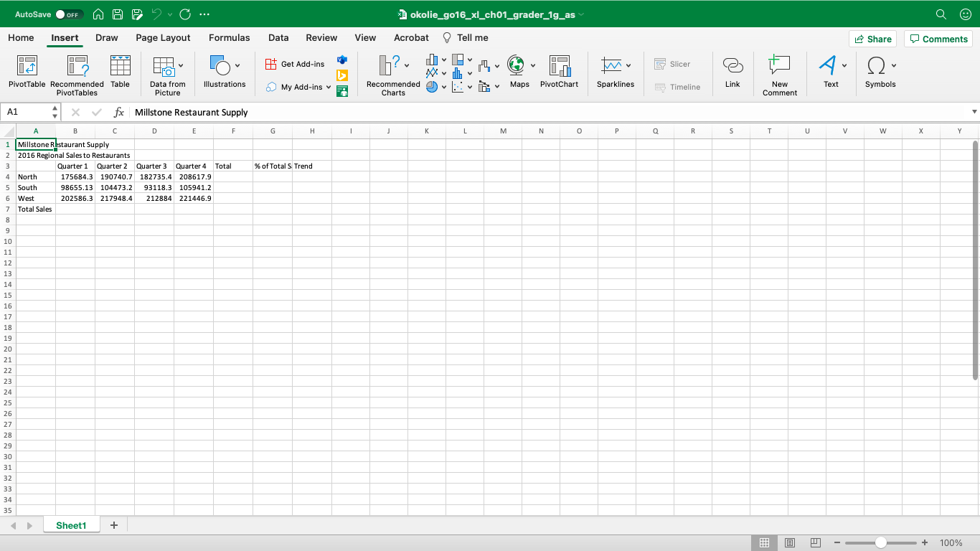Insert a waterfall chart
This screenshot has width=980, height=551.
point(484,66)
